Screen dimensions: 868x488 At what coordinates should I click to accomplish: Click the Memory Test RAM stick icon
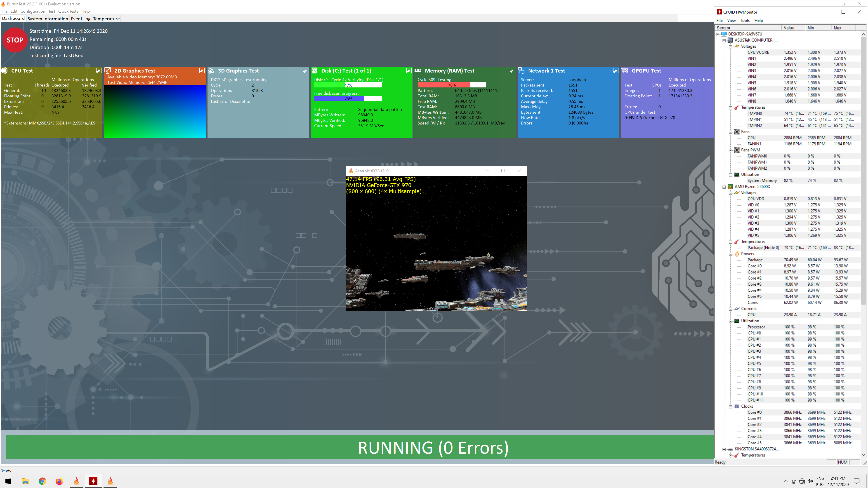(x=418, y=71)
